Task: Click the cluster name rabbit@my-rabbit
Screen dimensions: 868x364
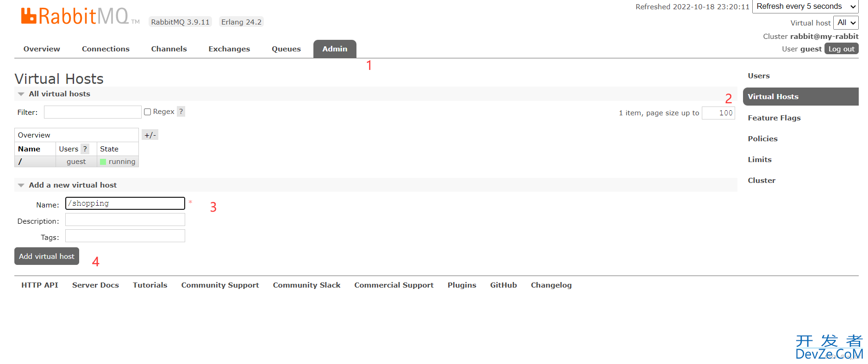Action: (x=824, y=37)
